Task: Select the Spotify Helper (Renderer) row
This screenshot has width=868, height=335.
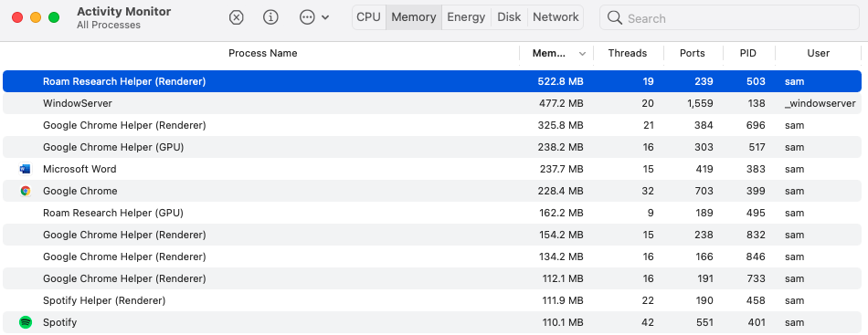Action: (432, 300)
